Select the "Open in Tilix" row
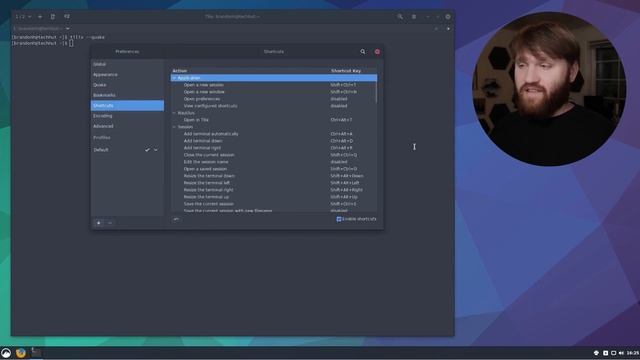Image resolution: width=640 pixels, height=360 pixels. 273,120
